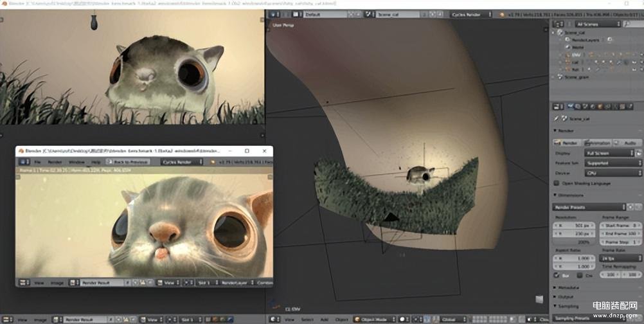Click the Start Frame field
Screen dimensions: 644x324
[x=620, y=226]
